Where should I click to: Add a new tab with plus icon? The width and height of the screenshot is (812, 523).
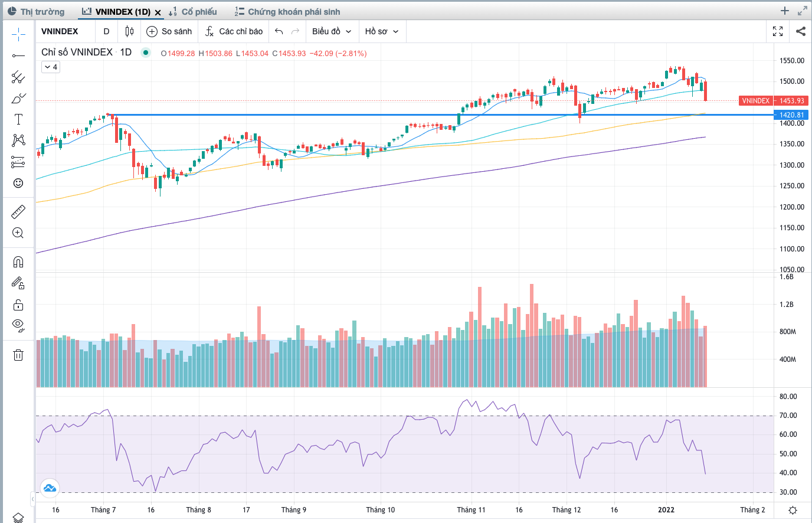click(x=785, y=11)
